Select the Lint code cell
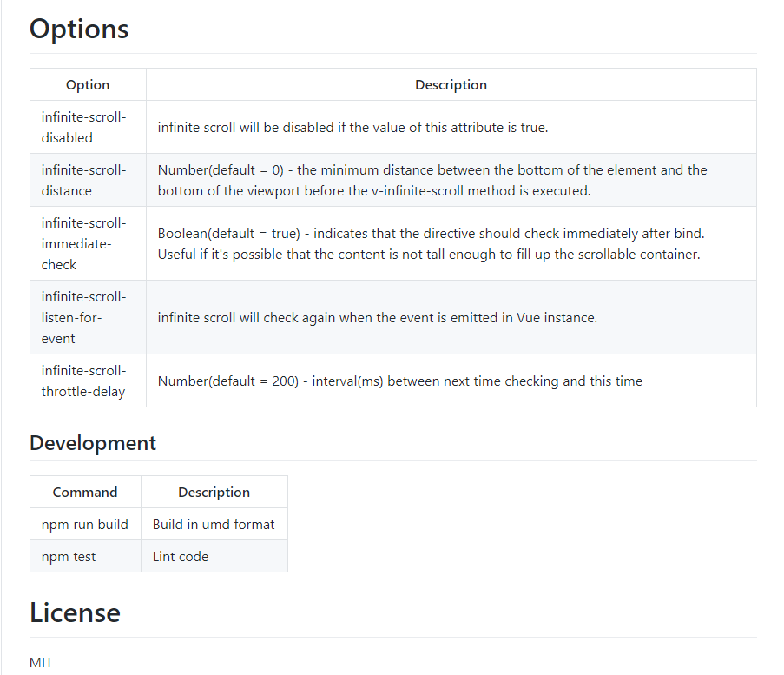This screenshot has width=784, height=675. 214,556
